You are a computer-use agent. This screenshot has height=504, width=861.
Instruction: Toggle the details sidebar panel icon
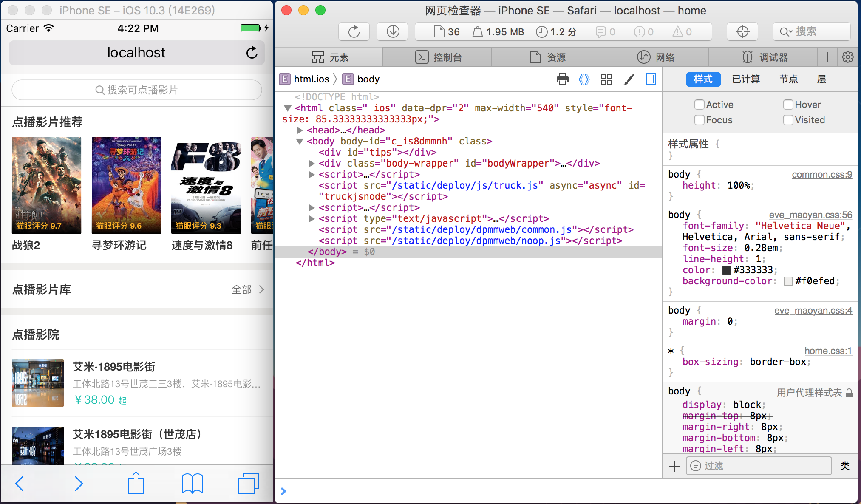pos(651,79)
